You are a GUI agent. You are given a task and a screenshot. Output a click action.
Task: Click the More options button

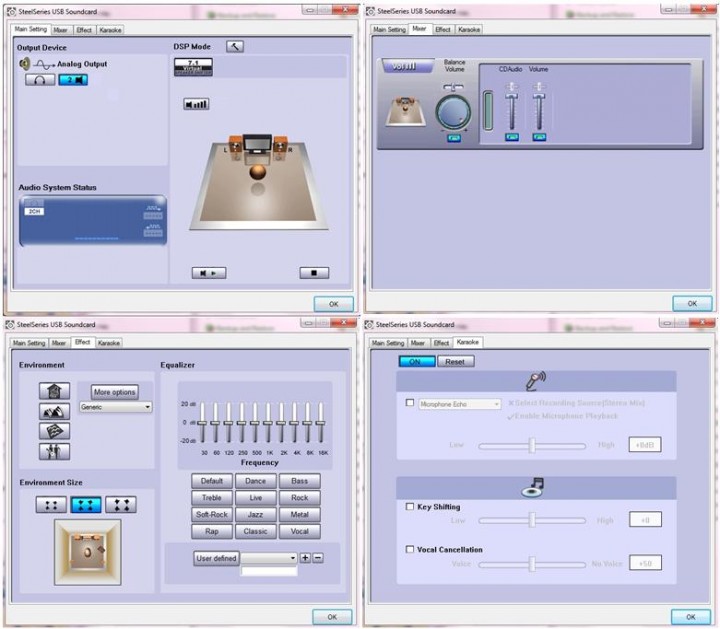point(114,392)
